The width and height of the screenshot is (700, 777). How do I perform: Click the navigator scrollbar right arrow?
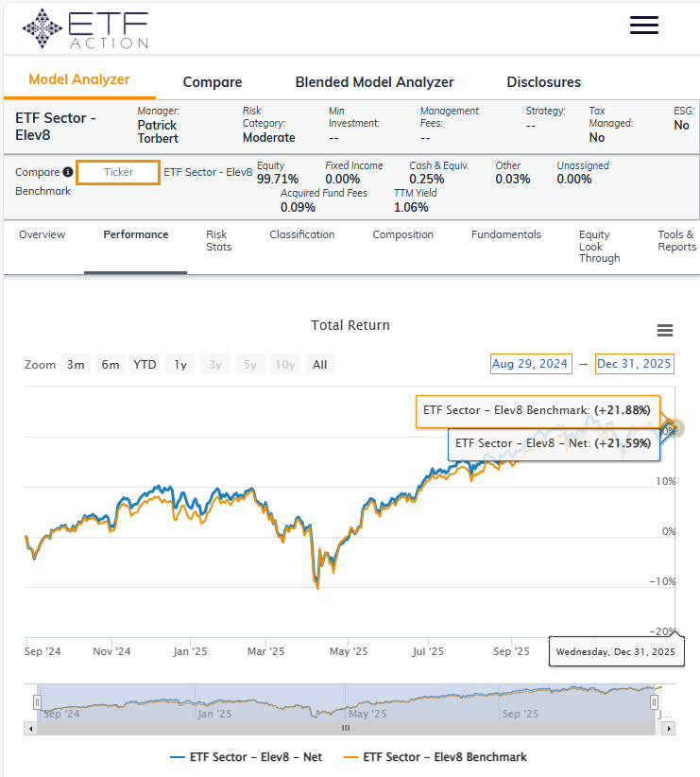[669, 729]
